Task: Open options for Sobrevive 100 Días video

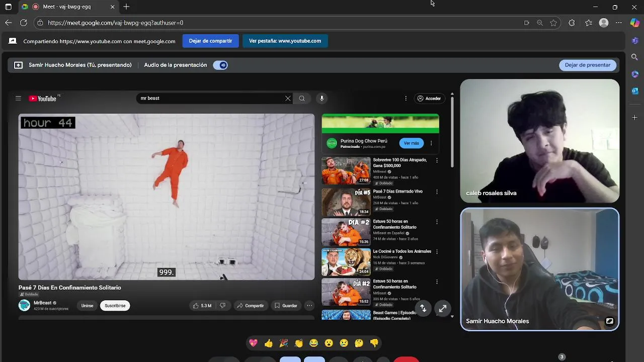Action: point(437,160)
